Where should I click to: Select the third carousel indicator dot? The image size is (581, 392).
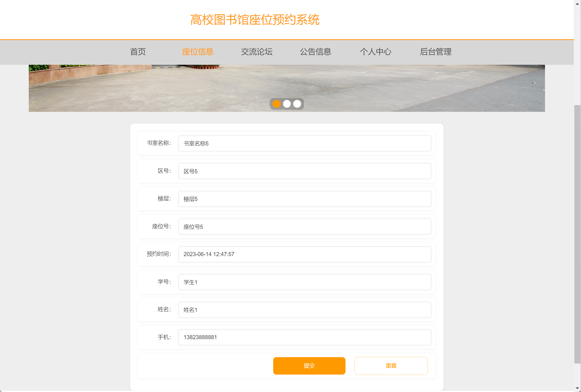(x=297, y=104)
